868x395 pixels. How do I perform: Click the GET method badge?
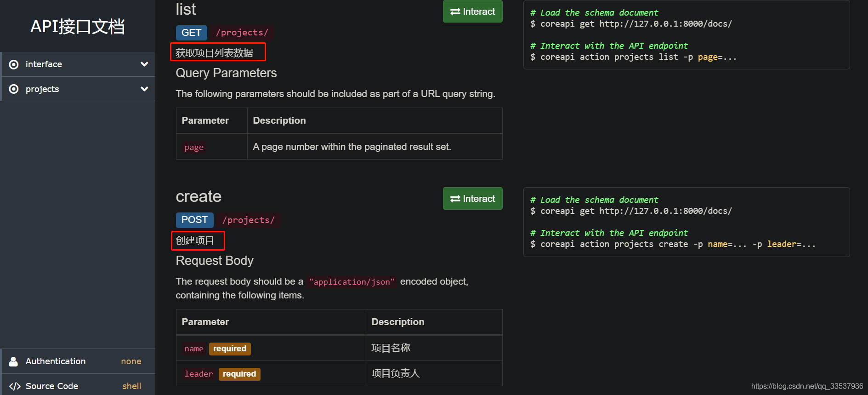(x=191, y=33)
